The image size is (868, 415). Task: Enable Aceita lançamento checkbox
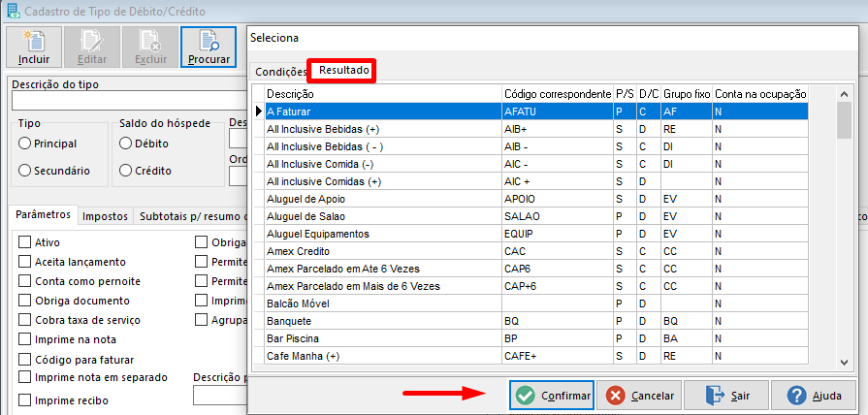tap(24, 262)
